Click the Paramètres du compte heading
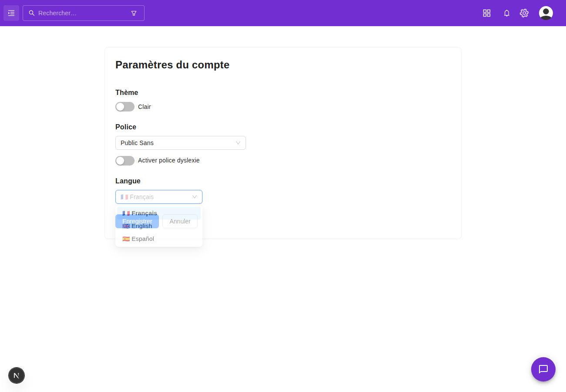The width and height of the screenshot is (566, 392). point(172,65)
